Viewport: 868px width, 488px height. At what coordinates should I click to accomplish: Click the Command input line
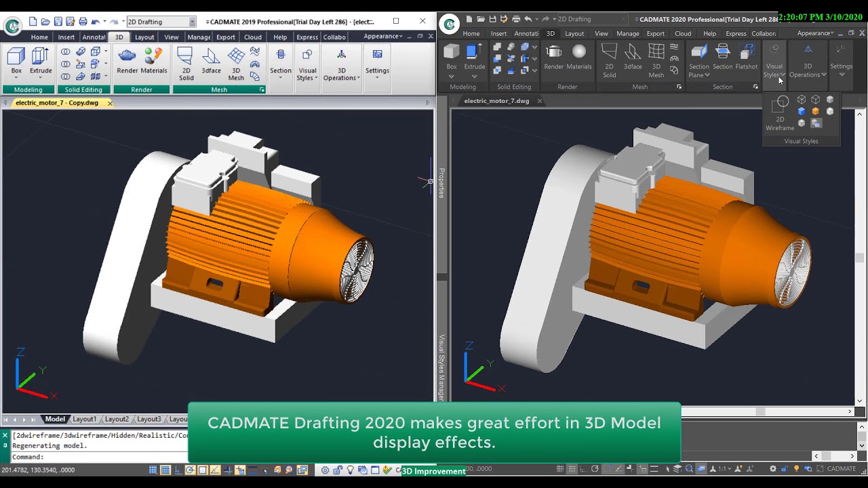[x=102, y=457]
